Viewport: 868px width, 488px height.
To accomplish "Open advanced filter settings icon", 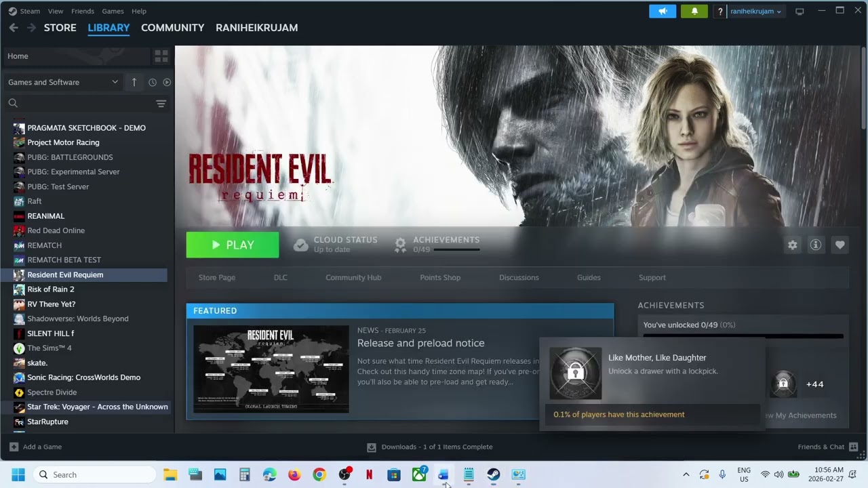I will click(161, 104).
